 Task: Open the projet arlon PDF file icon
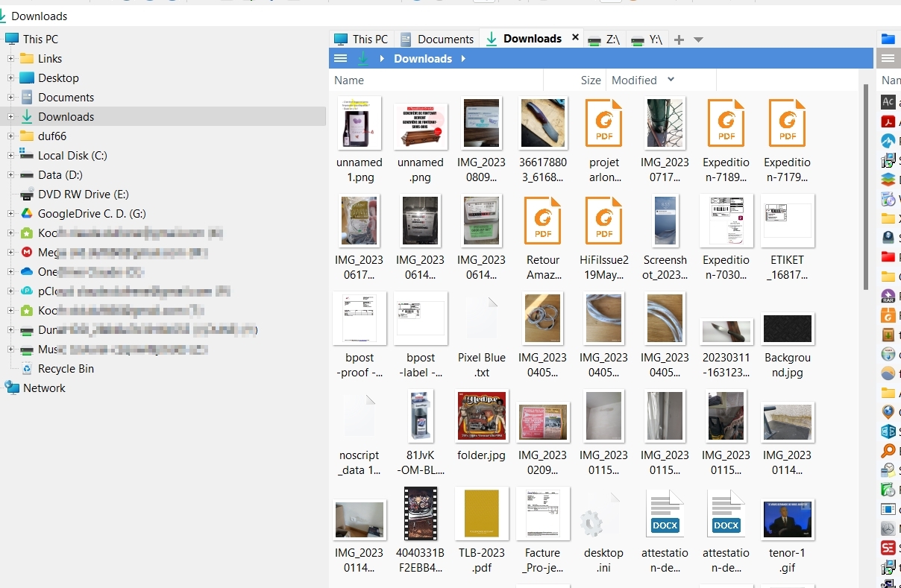[x=604, y=124]
